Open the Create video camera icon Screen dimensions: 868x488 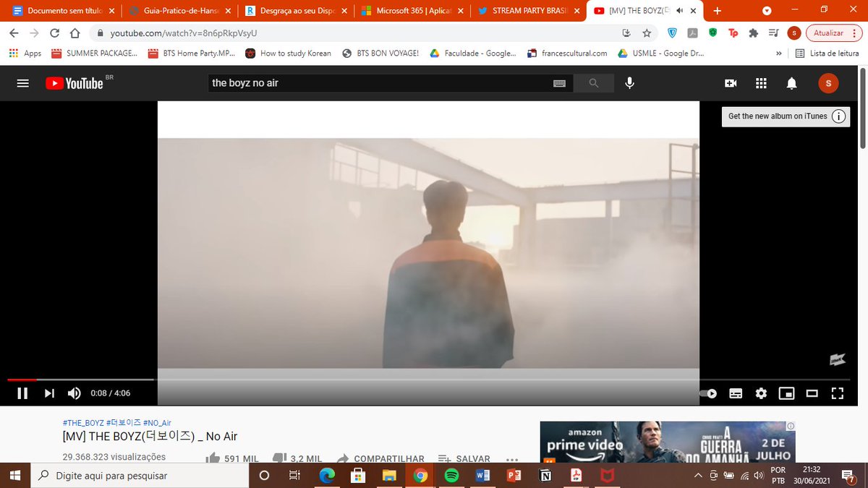[x=731, y=83]
